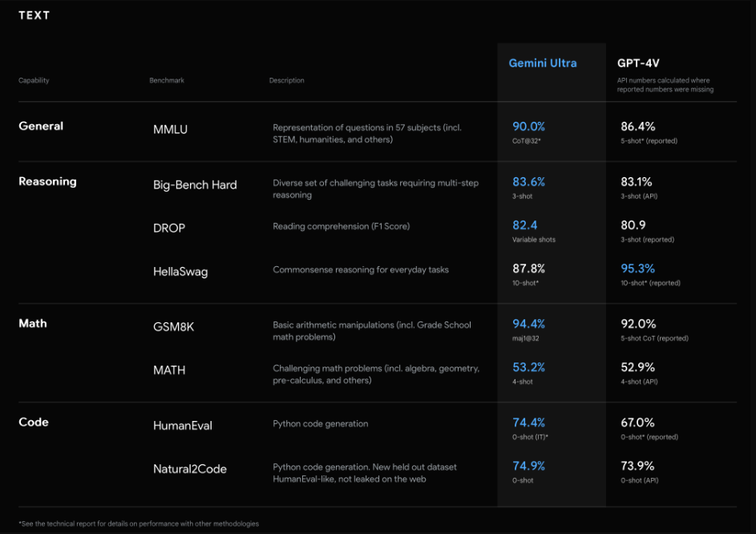The image size is (756, 534).
Task: Click the "Variable shots" note under 82.4
Action: pos(534,240)
